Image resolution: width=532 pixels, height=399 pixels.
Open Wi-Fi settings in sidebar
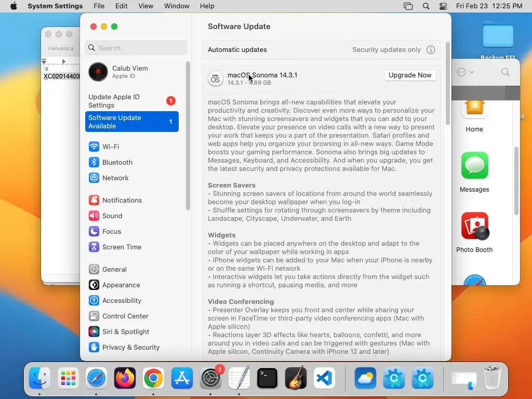(131, 147)
